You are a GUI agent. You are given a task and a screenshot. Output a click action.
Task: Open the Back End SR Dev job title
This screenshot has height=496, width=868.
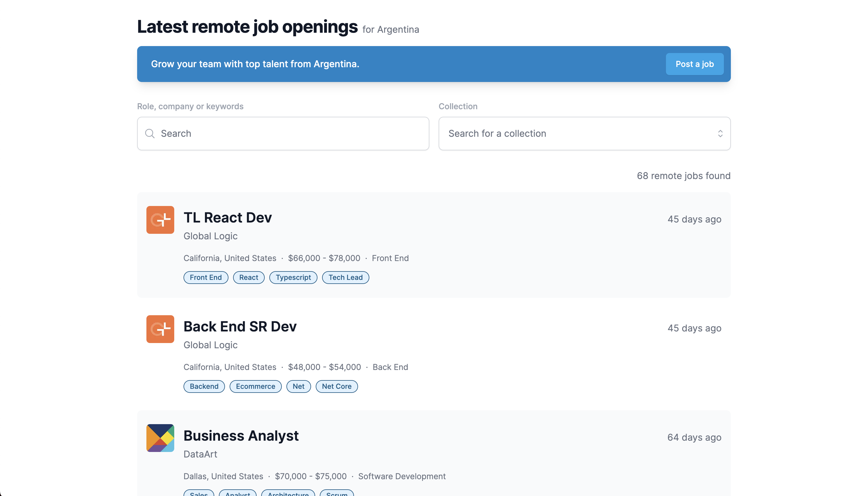(x=240, y=326)
